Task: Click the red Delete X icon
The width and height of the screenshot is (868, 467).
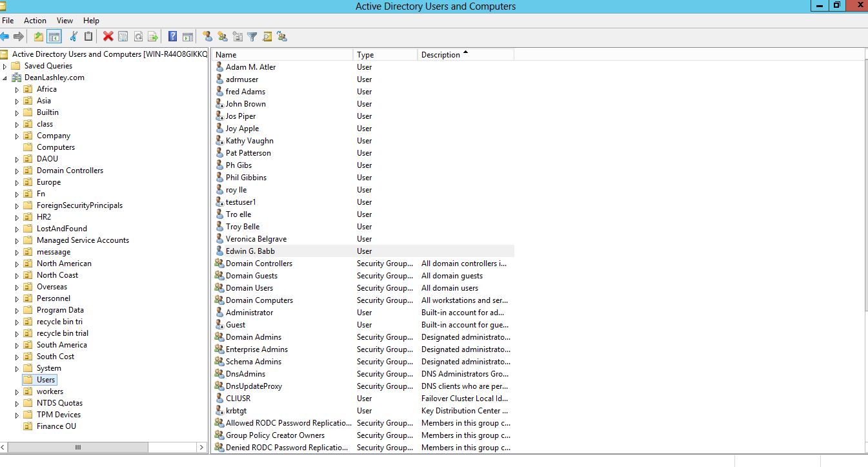Action: [108, 37]
